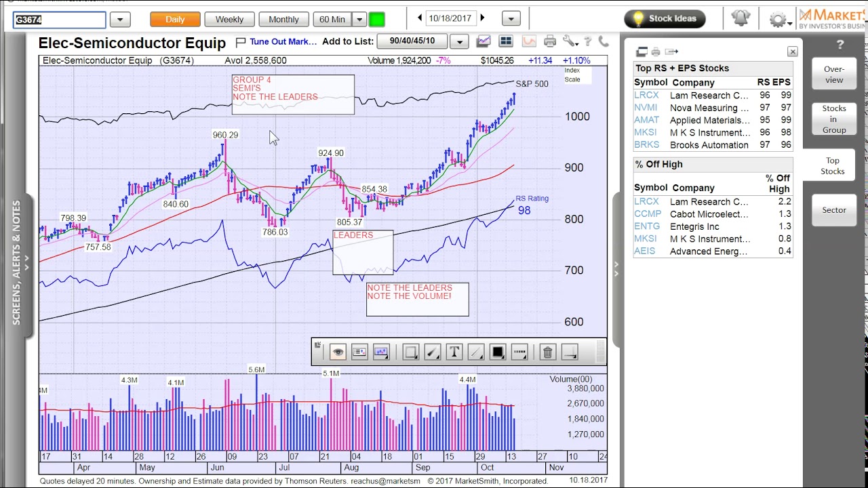Open the wrench tools menu
Screen dimensions: 868x488
570,41
